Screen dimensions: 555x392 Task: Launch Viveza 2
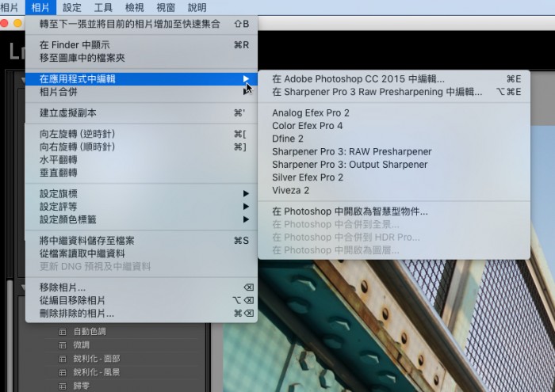point(394,190)
